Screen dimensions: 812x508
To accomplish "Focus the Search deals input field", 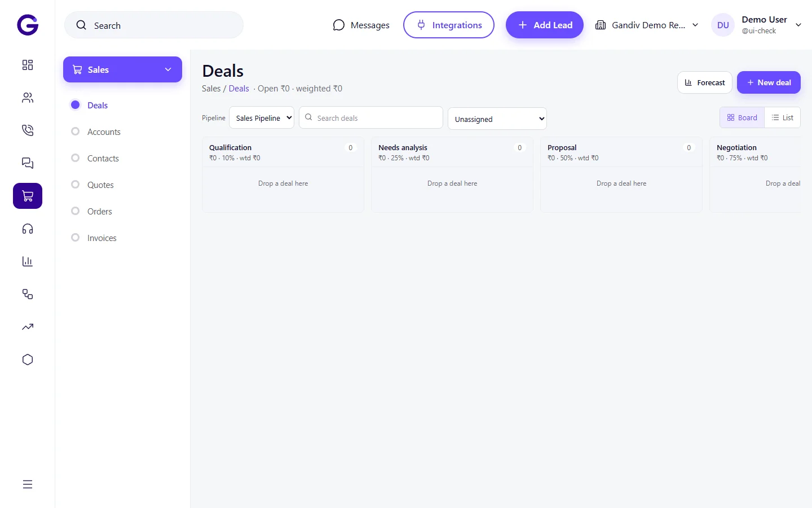I will click(371, 117).
